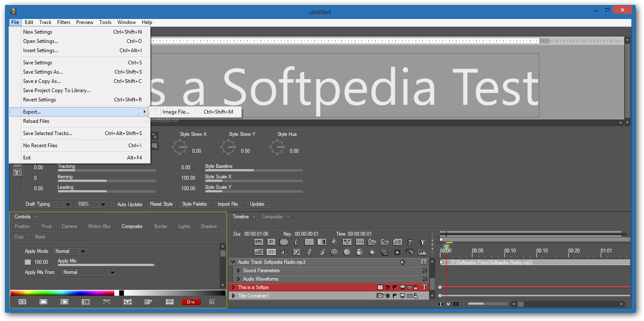The height and width of the screenshot is (321, 644).
Task: Click the text page lines icon
Action: [x=397, y=242]
